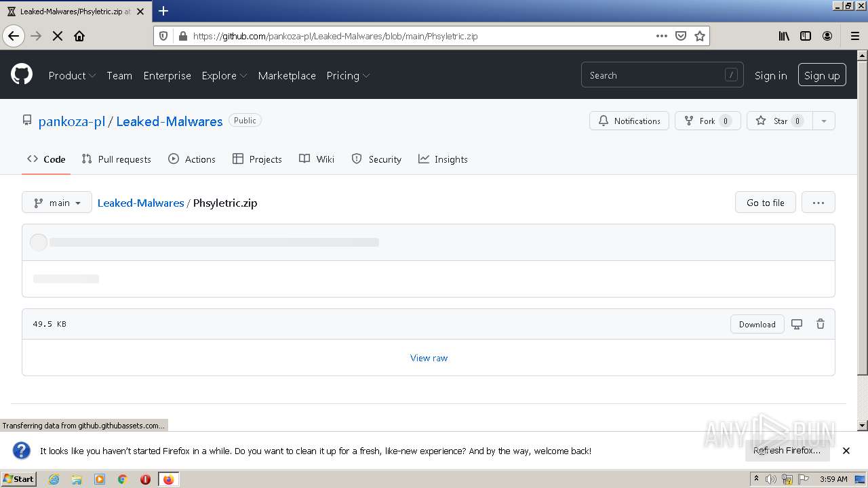Click Firefox taskbar button

(x=168, y=479)
